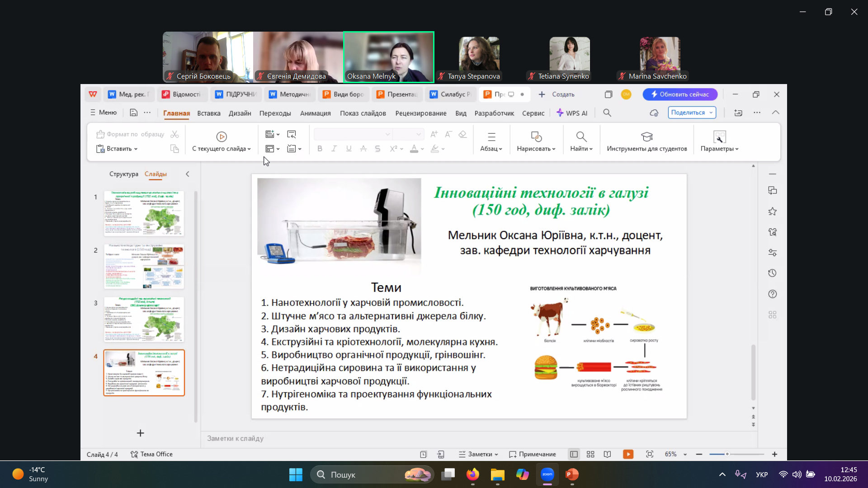Click the star icon in the right sidebar
Image resolution: width=868 pixels, height=488 pixels.
coord(772,211)
